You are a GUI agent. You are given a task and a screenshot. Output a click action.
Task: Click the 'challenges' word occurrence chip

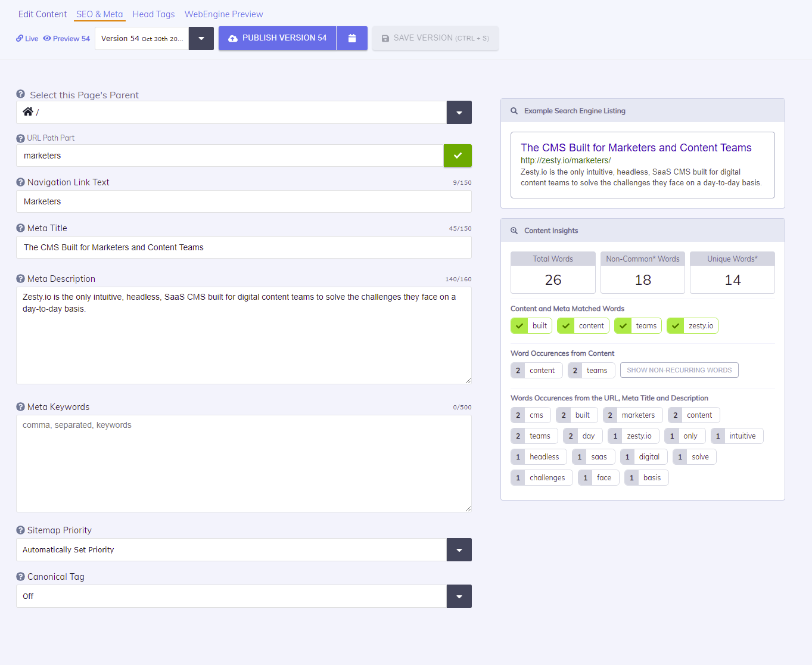[x=542, y=478]
